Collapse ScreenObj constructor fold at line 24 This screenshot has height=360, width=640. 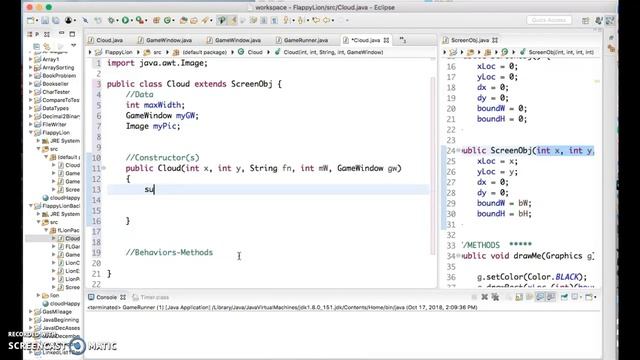(x=458, y=151)
